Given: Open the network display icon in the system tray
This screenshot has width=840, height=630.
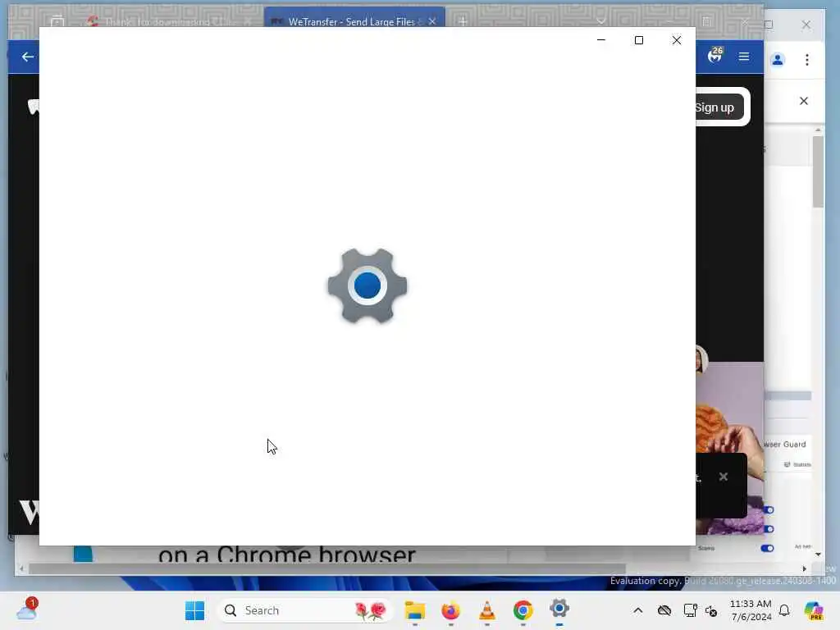Looking at the screenshot, I should click(690, 610).
